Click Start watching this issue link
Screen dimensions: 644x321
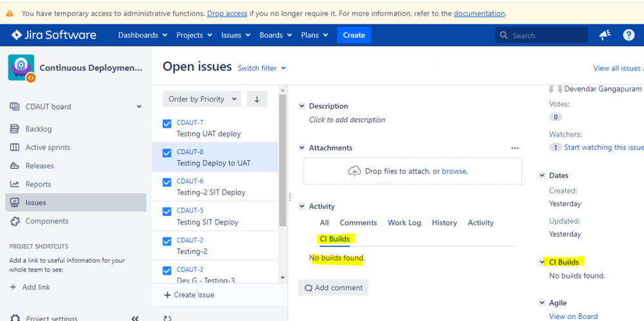point(604,147)
